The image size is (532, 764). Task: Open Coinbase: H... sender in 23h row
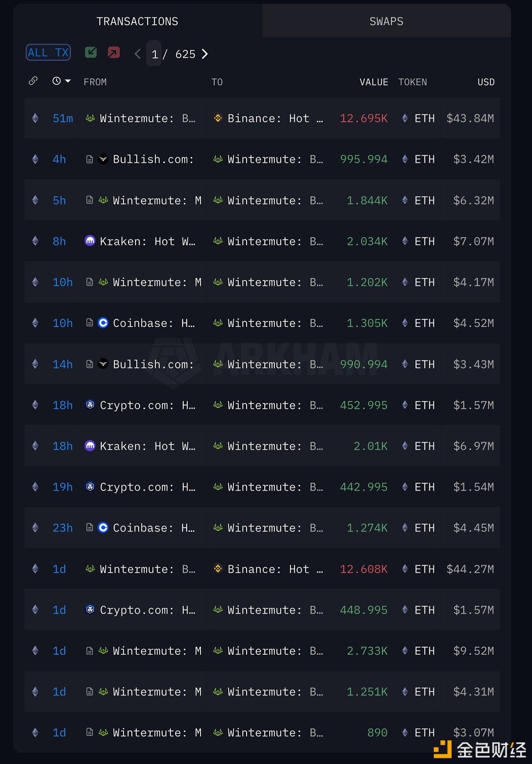pos(154,528)
